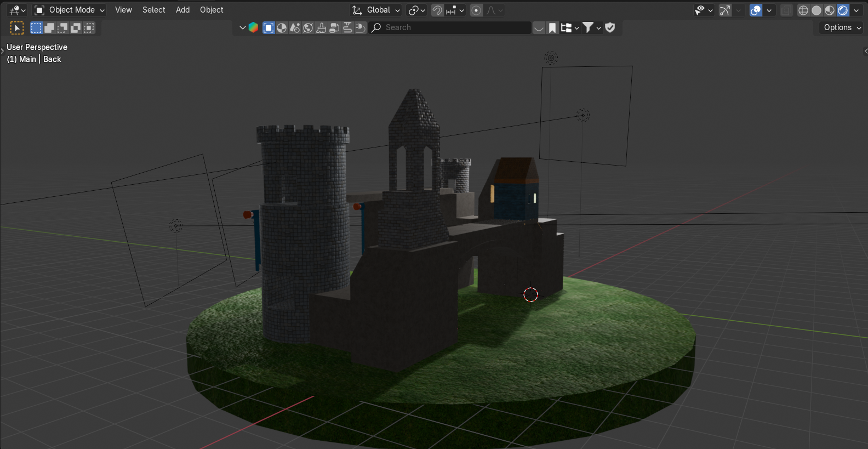This screenshot has width=868, height=449.
Task: Open the Add menu
Action: coord(182,10)
